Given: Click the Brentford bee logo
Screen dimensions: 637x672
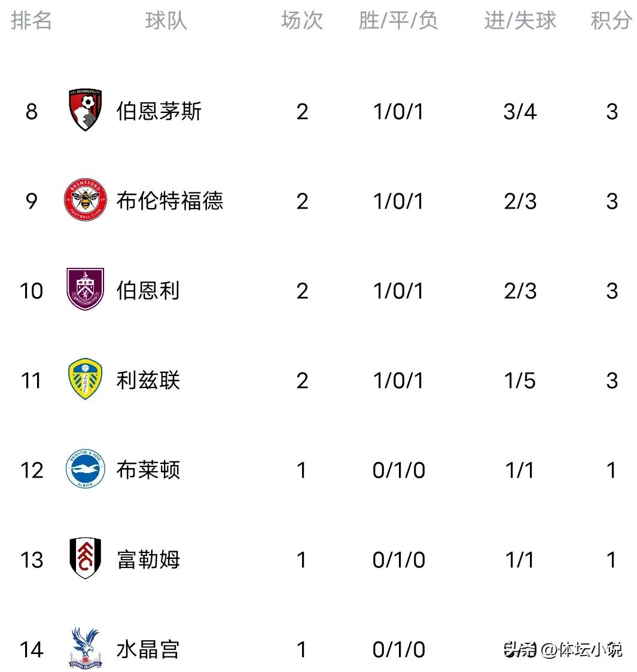Looking at the screenshot, I should coord(85,200).
